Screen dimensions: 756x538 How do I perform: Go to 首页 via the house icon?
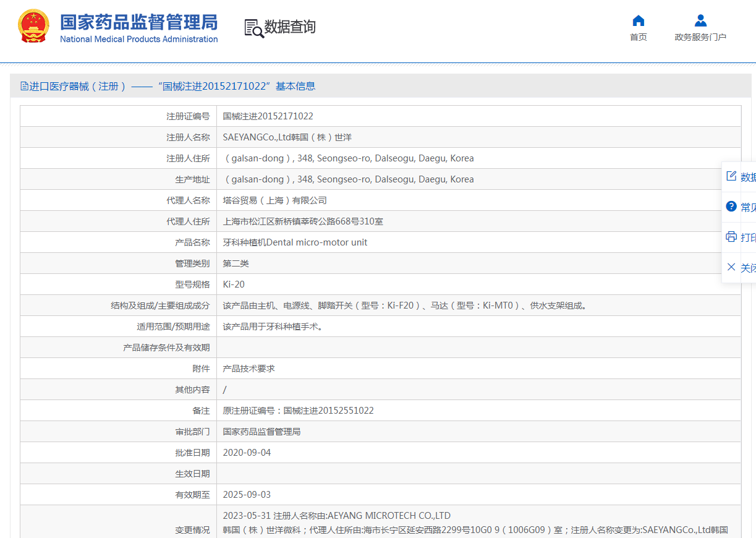coord(639,20)
